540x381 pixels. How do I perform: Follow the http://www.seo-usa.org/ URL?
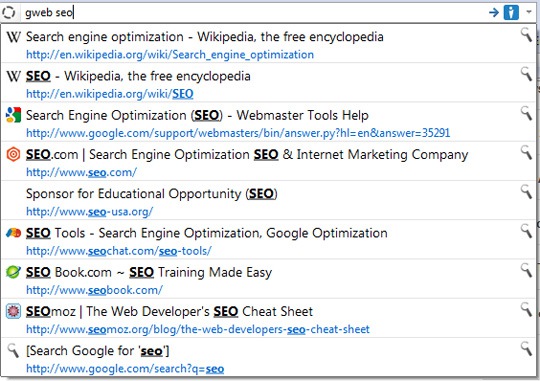90,212
